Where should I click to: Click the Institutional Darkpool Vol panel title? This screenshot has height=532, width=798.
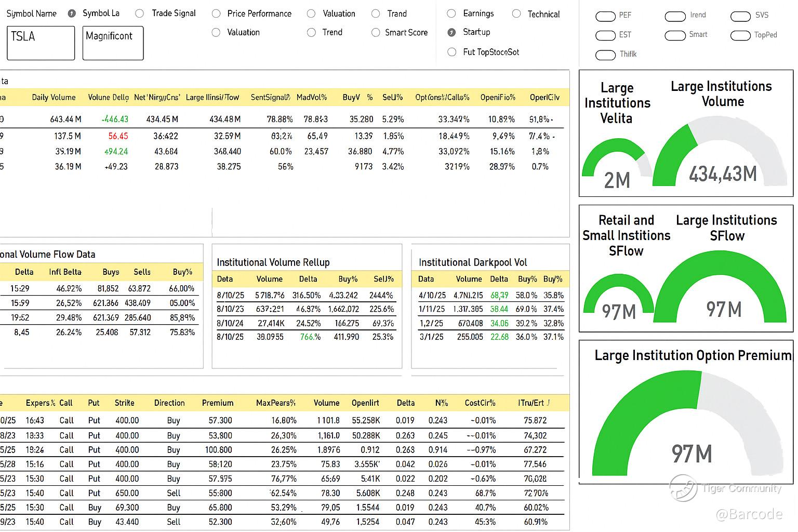[473, 262]
